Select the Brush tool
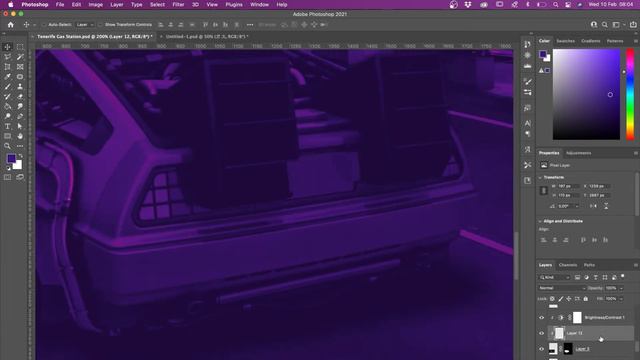640x360 pixels. point(7,87)
